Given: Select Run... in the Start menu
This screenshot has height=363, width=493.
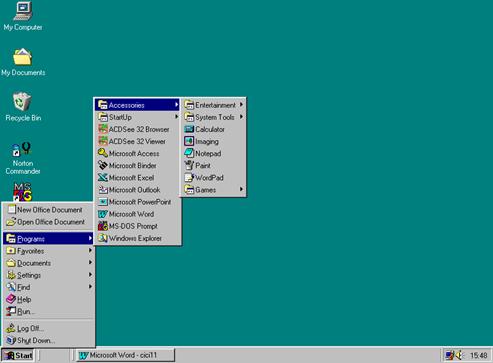Looking at the screenshot, I should tap(49, 311).
